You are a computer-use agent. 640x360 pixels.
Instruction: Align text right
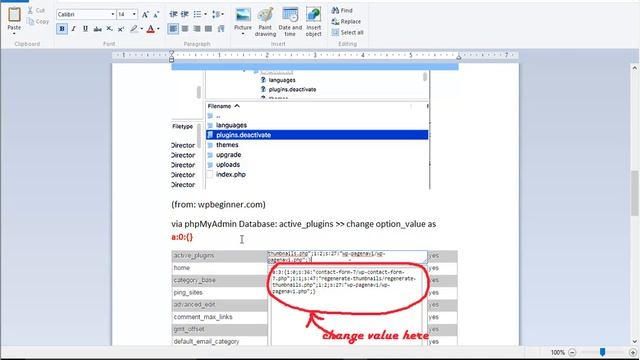tap(197, 29)
